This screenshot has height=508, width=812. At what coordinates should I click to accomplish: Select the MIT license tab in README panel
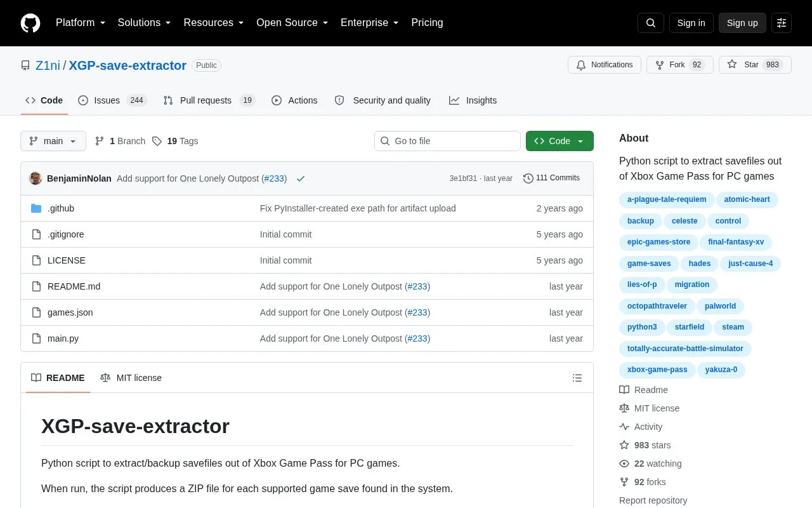coord(131,378)
